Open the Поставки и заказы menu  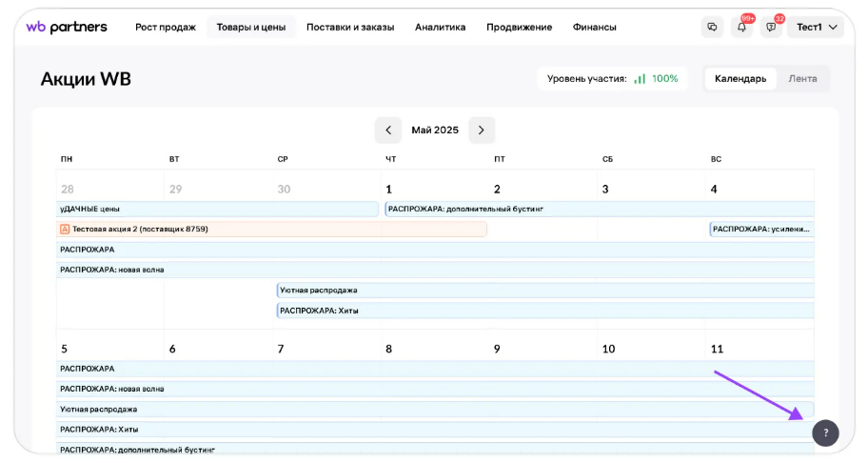coord(350,27)
